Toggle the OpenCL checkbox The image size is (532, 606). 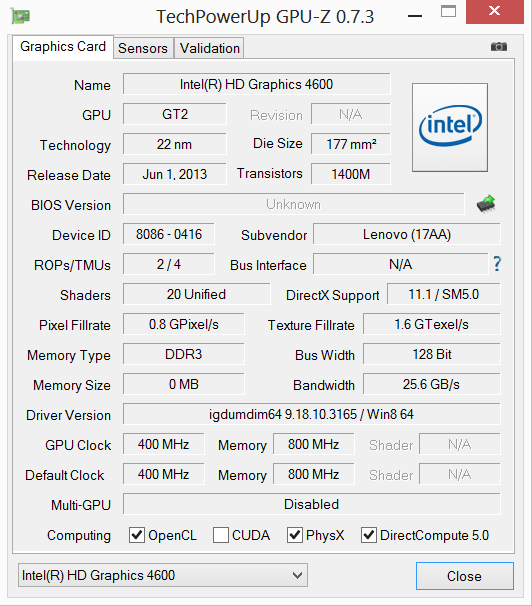[x=137, y=535]
